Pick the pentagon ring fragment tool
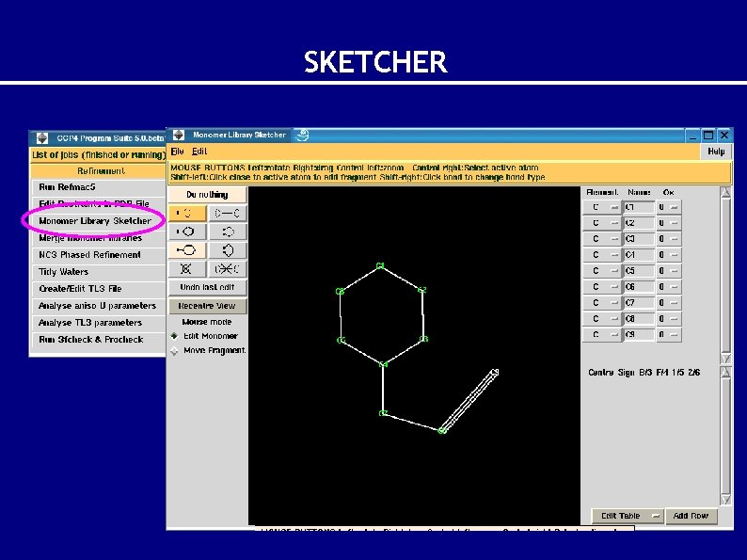Screen dimensions: 747x560 (227, 250)
